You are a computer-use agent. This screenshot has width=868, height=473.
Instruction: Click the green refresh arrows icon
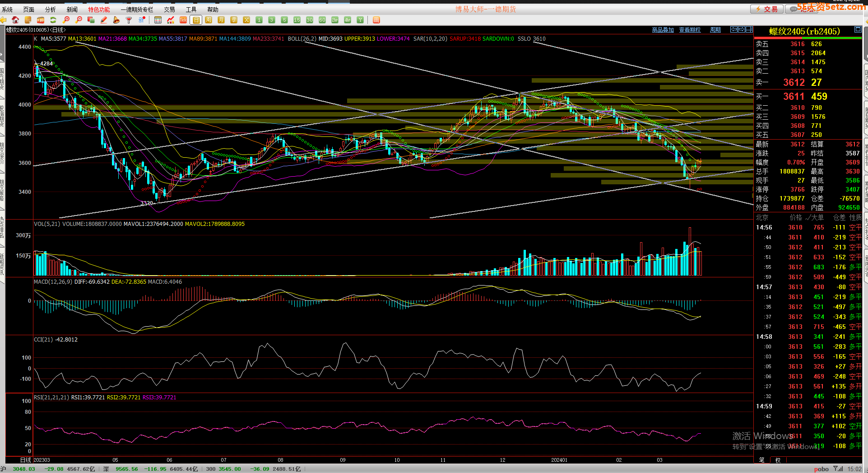coord(53,20)
